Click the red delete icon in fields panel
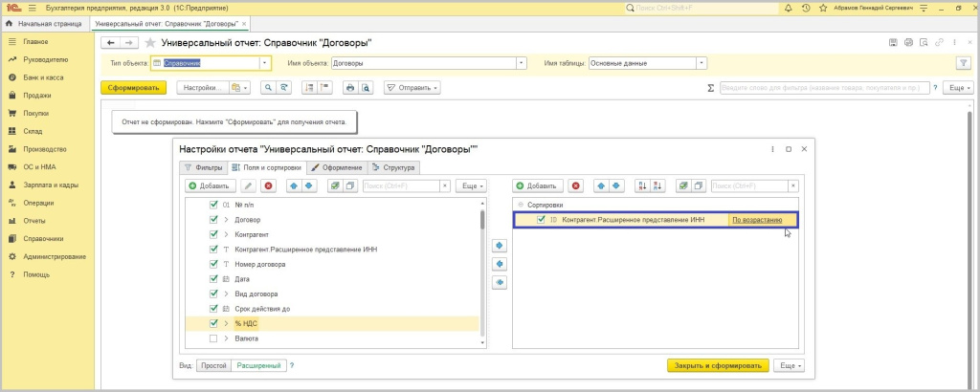Image resolution: width=980 pixels, height=392 pixels. click(x=269, y=185)
